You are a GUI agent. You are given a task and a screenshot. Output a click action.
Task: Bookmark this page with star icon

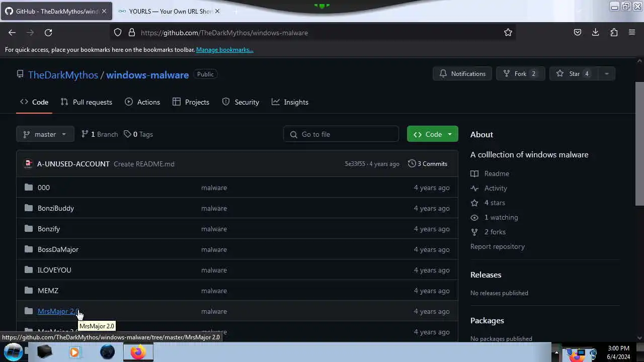point(508,33)
